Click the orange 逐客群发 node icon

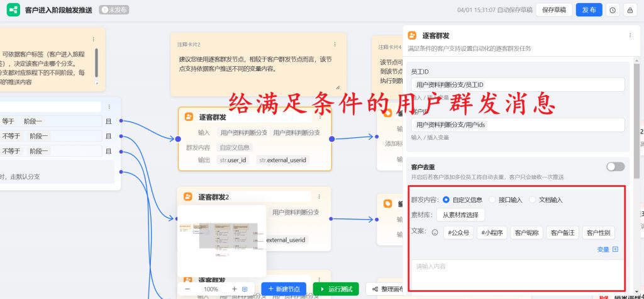(189, 117)
